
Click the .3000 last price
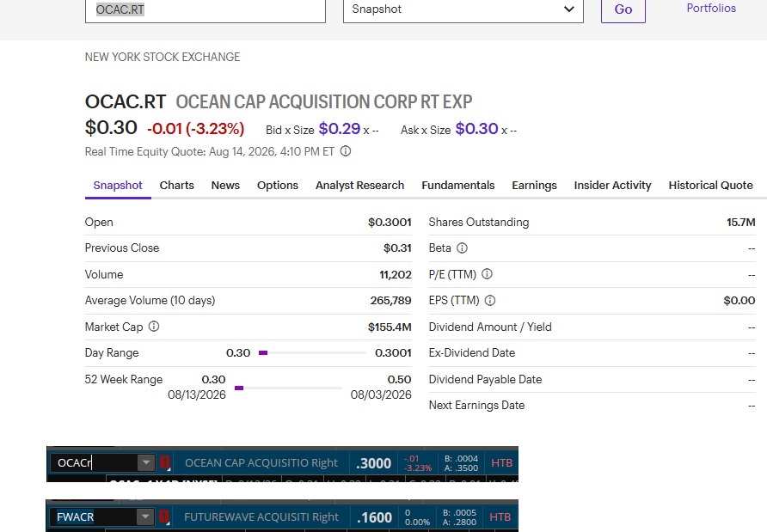point(374,463)
